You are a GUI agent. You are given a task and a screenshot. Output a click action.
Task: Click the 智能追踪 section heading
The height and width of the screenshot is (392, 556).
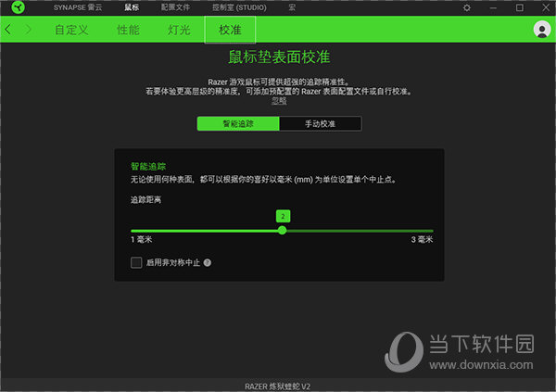148,167
